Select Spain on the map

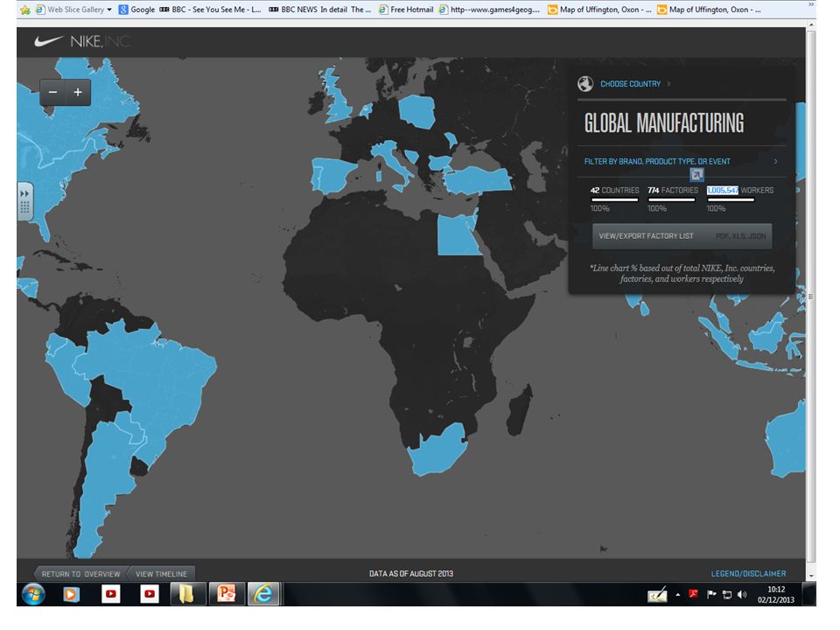coord(333,174)
